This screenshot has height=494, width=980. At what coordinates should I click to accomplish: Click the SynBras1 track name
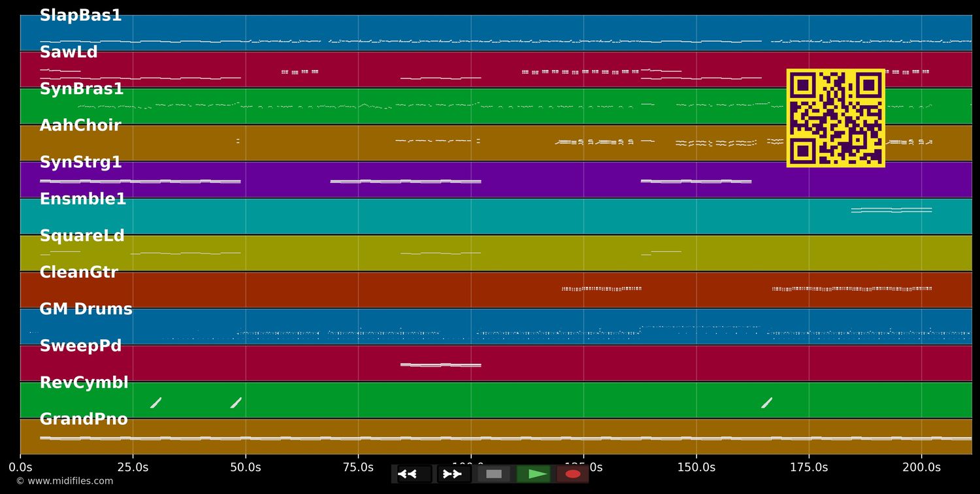coord(82,90)
